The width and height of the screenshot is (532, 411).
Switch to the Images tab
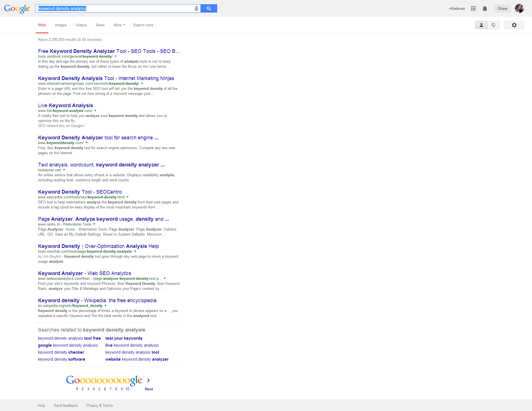coord(61,25)
